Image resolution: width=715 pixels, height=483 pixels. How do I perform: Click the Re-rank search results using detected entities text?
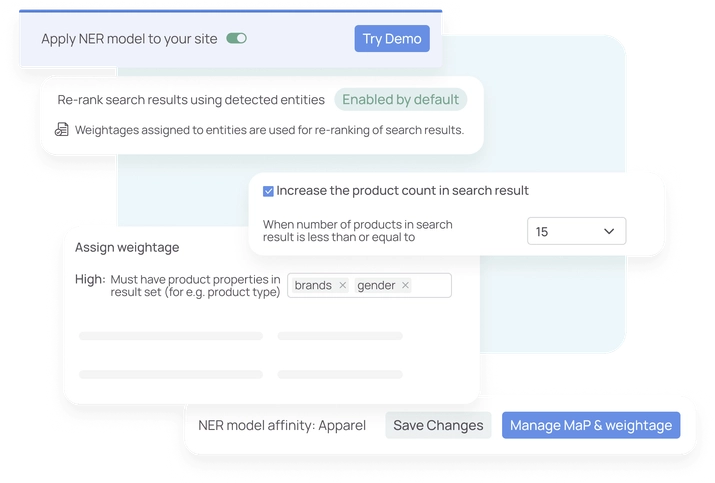191,99
